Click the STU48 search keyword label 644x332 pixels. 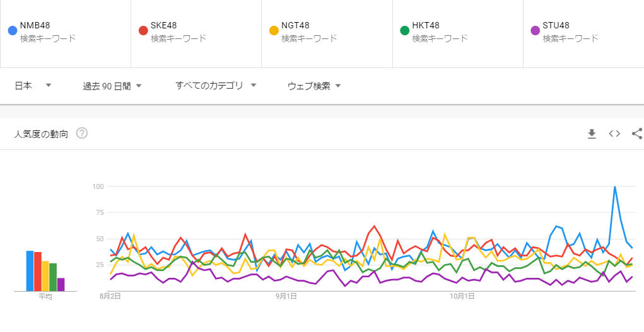point(556,26)
